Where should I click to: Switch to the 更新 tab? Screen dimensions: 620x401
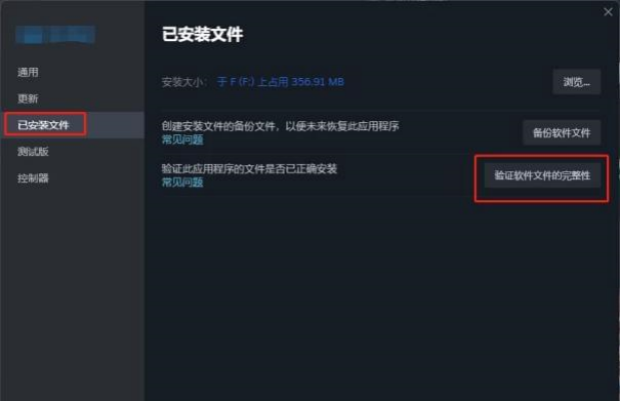28,98
